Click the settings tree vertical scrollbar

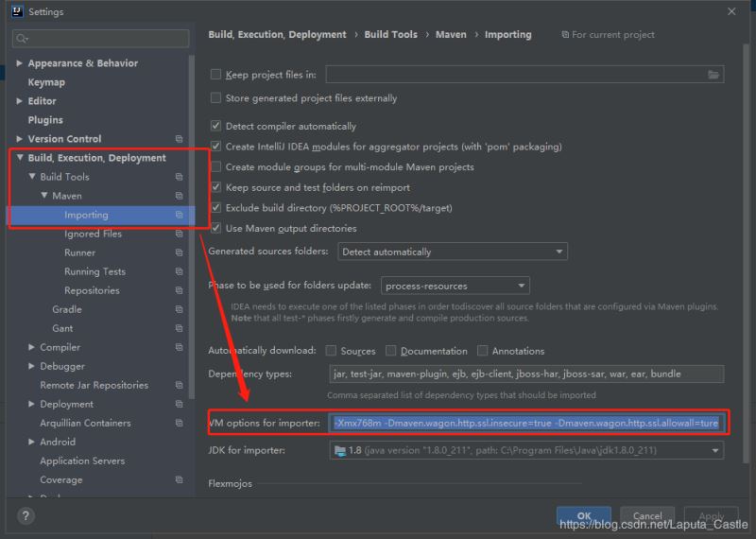click(192, 227)
